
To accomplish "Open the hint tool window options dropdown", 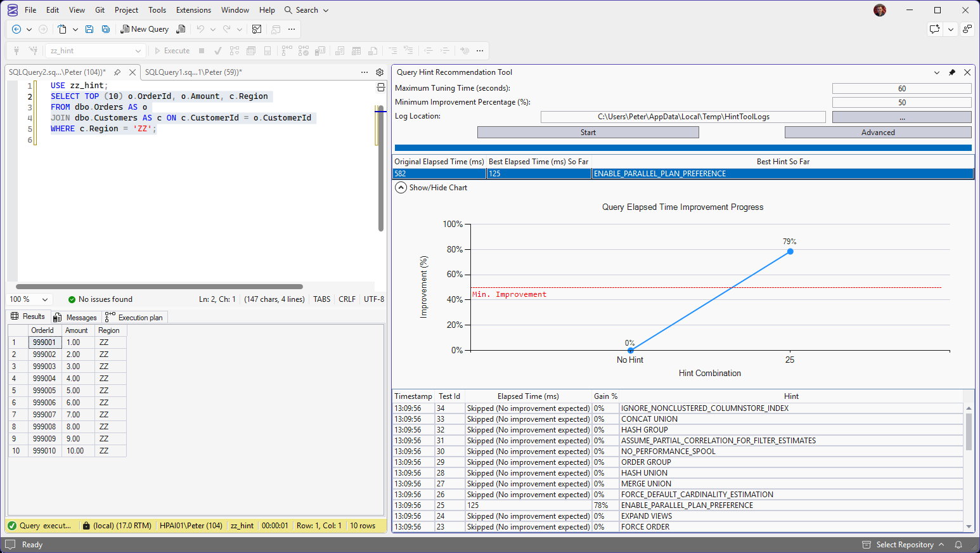I will click(x=937, y=72).
